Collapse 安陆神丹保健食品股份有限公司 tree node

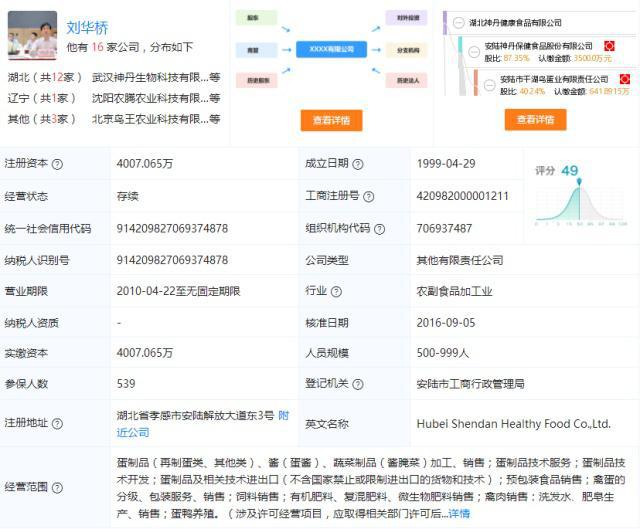coord(474,52)
